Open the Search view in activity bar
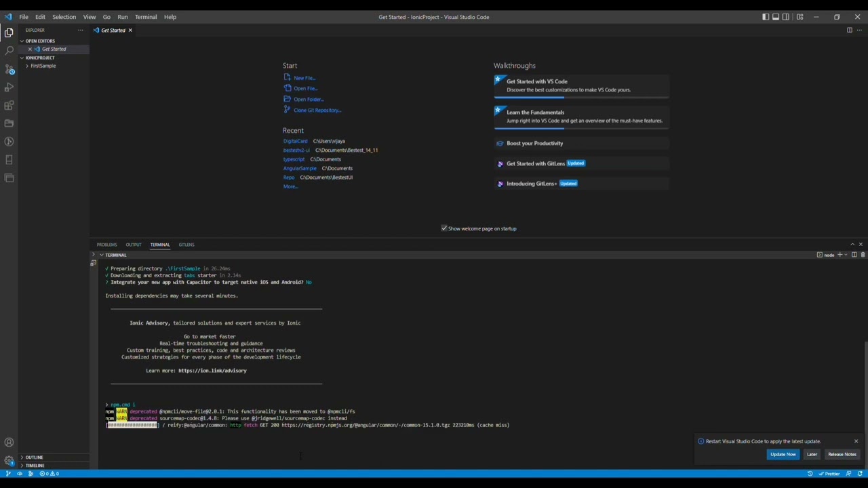This screenshot has width=868, height=488. pos(9,50)
